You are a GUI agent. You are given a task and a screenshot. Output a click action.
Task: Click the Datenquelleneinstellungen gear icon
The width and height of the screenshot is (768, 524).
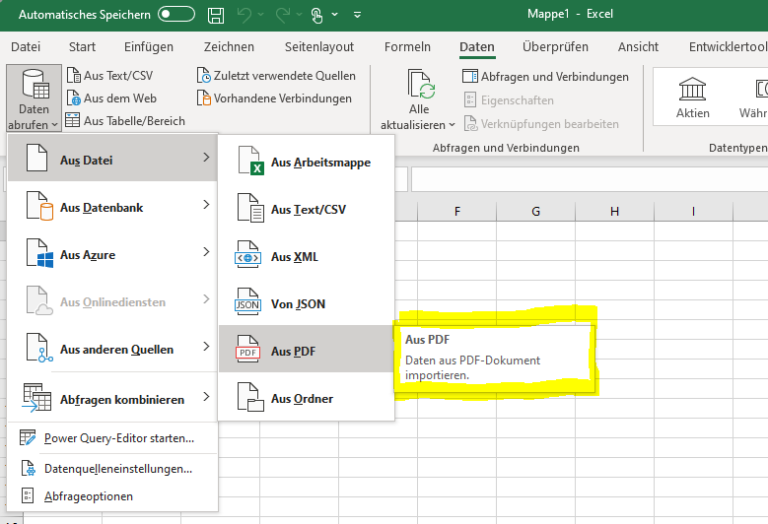tap(28, 469)
